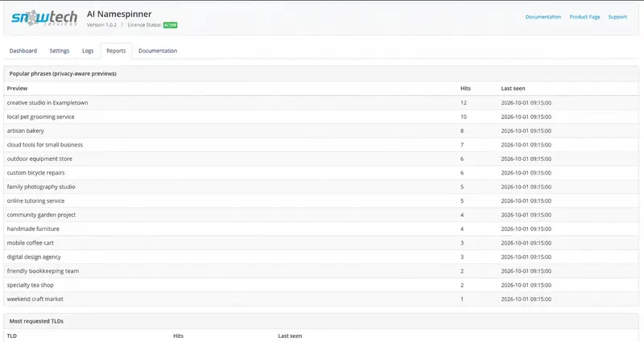Image resolution: width=644 pixels, height=342 pixels.
Task: Open the Dashboard tab
Action: point(23,51)
